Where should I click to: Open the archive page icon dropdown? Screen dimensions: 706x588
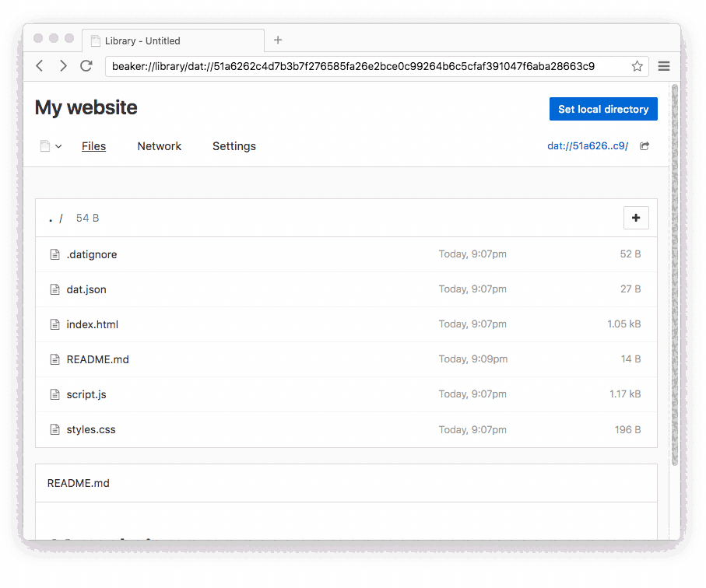click(51, 146)
